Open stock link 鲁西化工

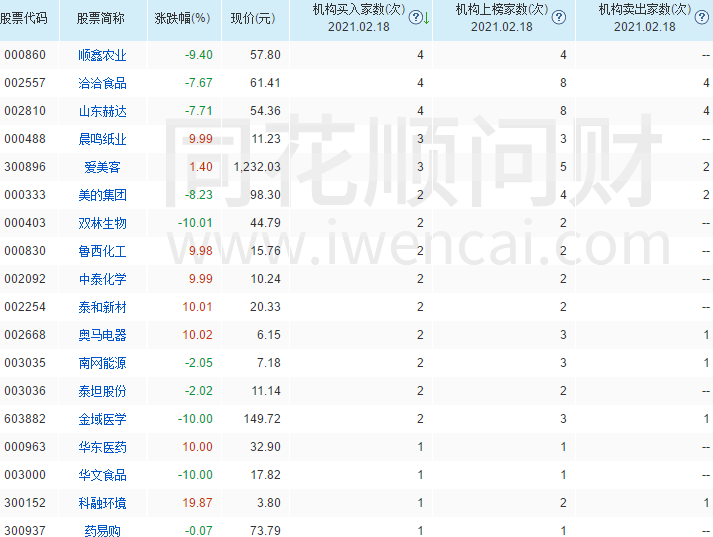pyautogui.click(x=102, y=251)
